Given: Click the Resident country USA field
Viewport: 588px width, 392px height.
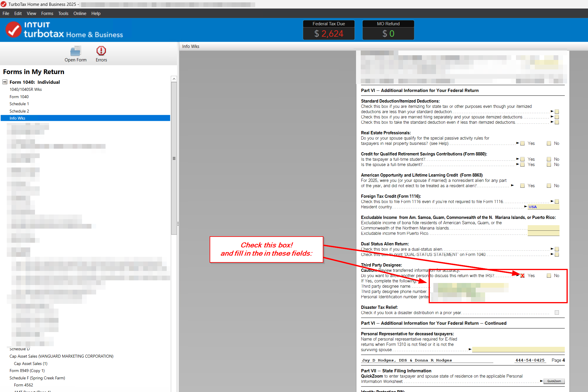Looking at the screenshot, I should [x=544, y=207].
